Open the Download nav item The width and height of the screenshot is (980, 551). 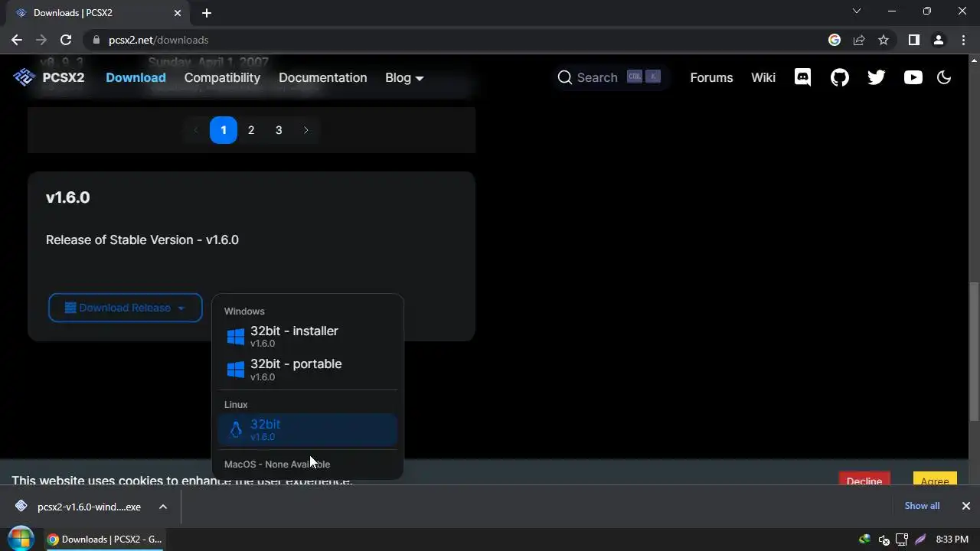click(x=136, y=77)
